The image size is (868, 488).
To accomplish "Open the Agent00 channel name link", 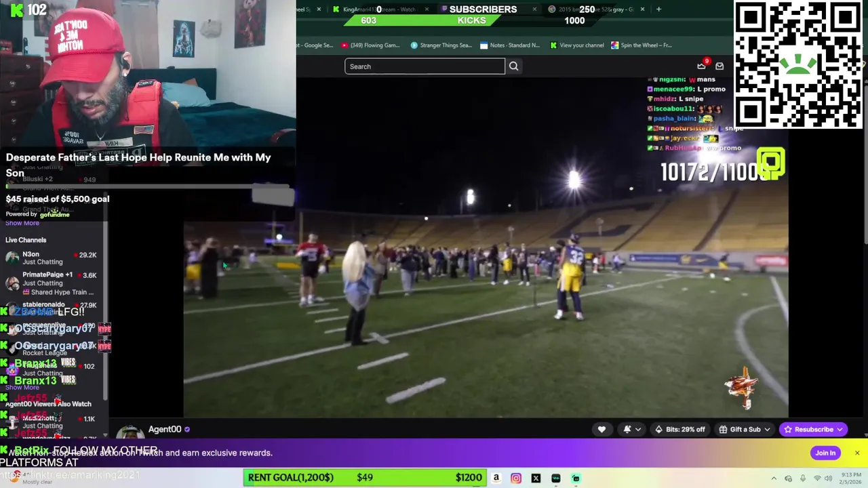I will pos(165,429).
